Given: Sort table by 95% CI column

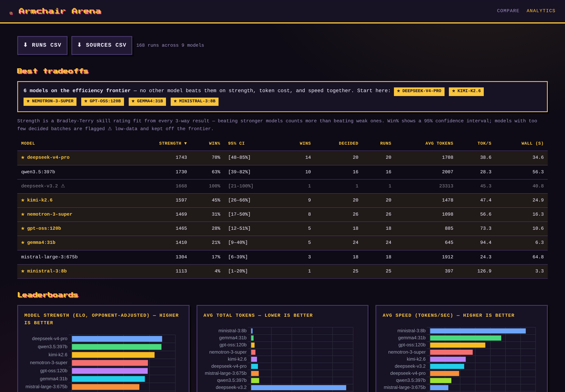Looking at the screenshot, I should 236,143.
